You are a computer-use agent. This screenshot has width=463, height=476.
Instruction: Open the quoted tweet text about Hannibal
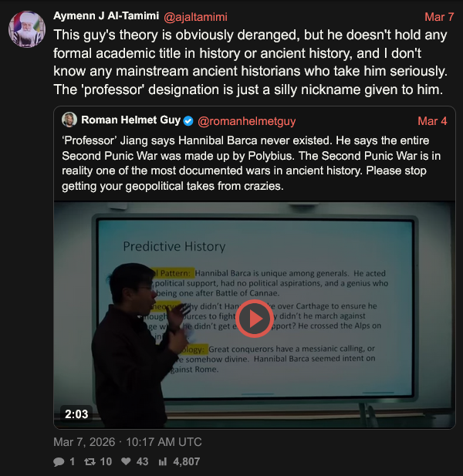[x=252, y=164]
